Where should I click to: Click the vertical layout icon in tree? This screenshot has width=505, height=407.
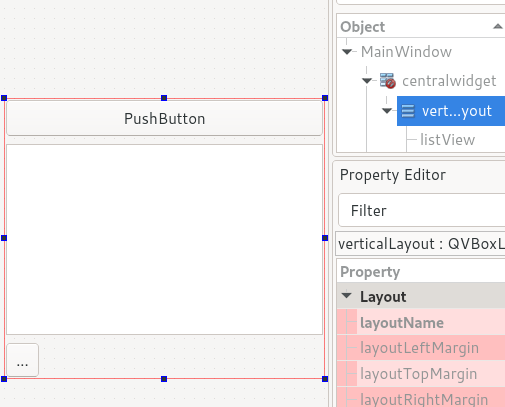(408, 111)
